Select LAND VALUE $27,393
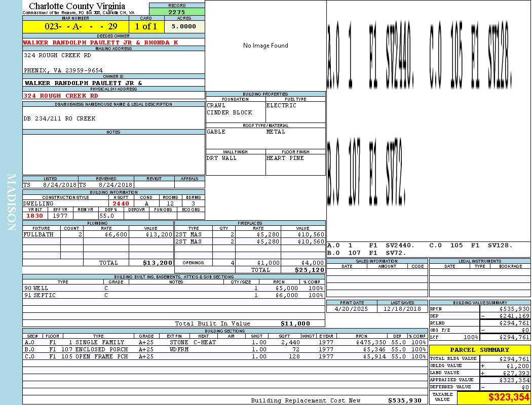Viewport: 532px width, 405px height. point(516,373)
